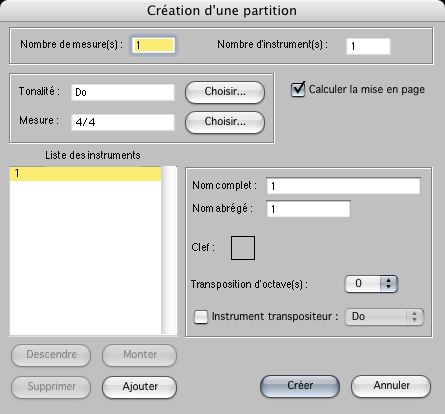The width and height of the screenshot is (445, 414).
Task: Click the empty Clef selector box
Action: 243,248
